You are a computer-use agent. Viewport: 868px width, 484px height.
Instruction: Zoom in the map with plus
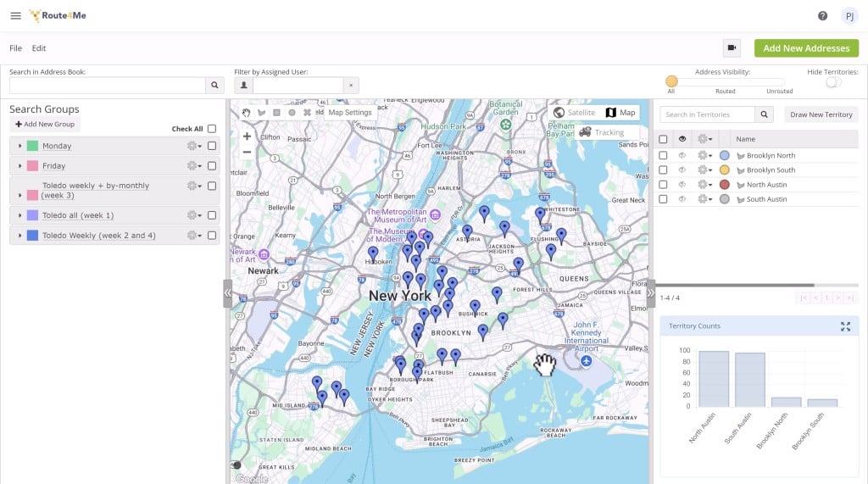click(247, 136)
